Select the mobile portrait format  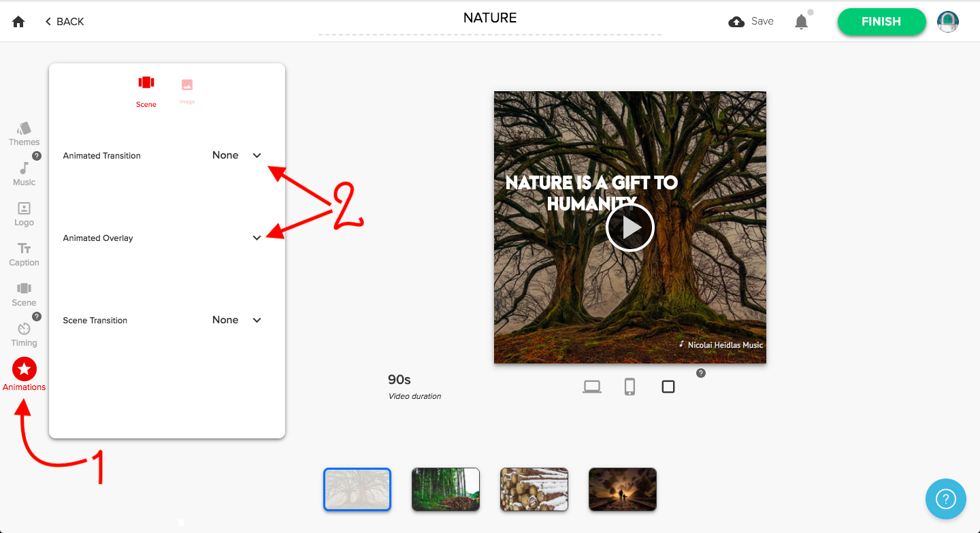[x=630, y=387]
